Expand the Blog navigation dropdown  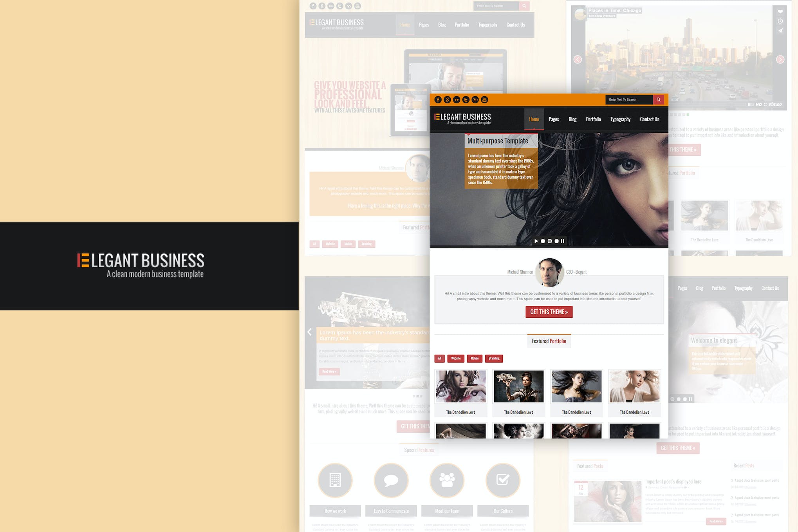point(572,119)
